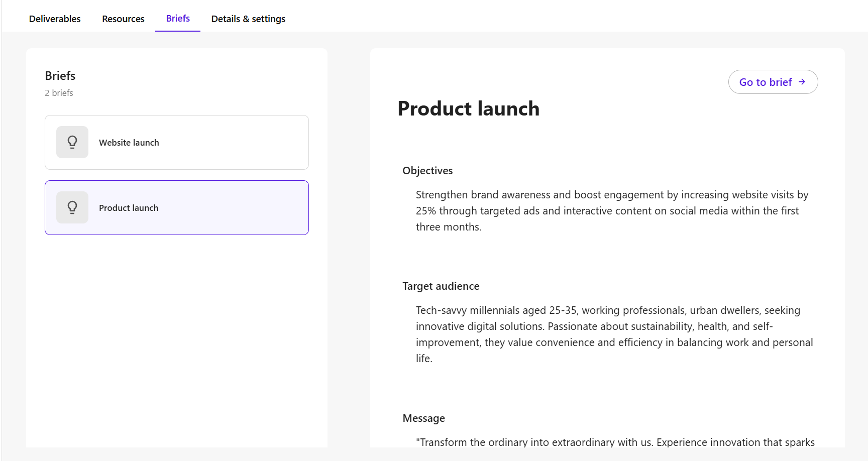Click the Objectives section heading
Image resolution: width=868 pixels, height=461 pixels.
click(427, 171)
